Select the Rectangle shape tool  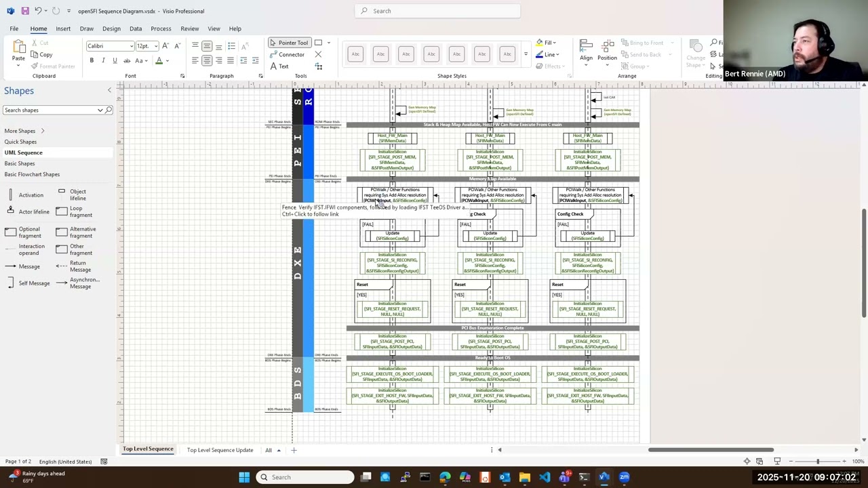point(318,43)
